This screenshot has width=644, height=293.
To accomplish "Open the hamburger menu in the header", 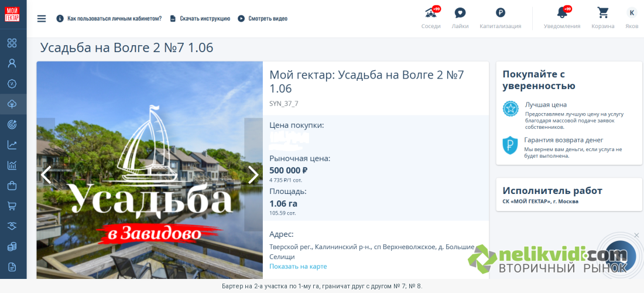I will point(42,19).
